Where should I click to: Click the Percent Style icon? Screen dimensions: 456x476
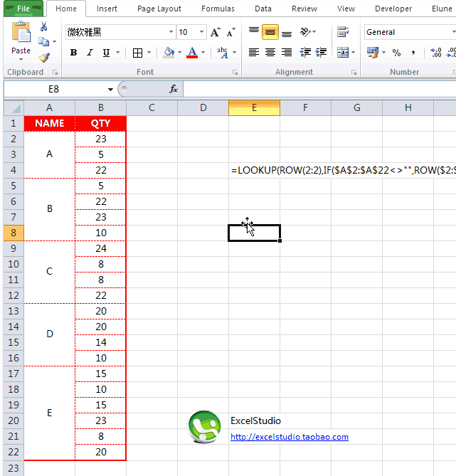tap(396, 53)
